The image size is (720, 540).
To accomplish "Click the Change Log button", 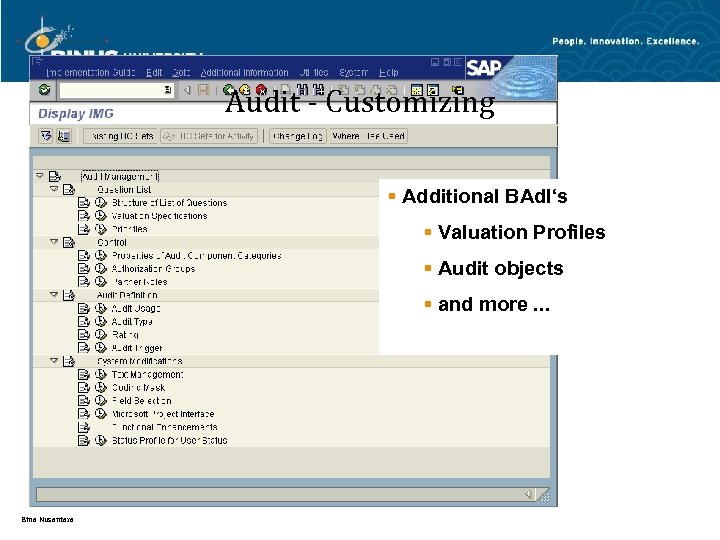I will click(298, 136).
